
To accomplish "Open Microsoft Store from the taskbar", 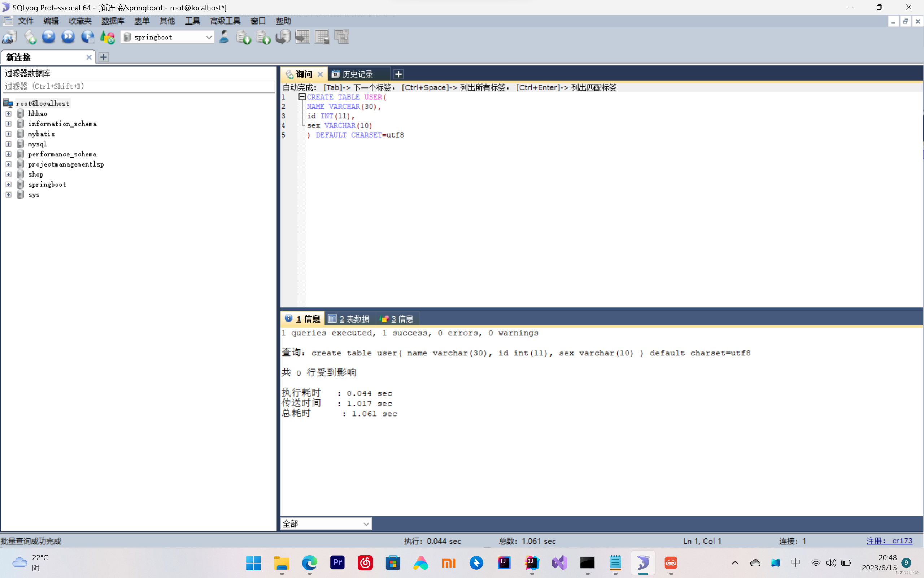I will pyautogui.click(x=393, y=563).
